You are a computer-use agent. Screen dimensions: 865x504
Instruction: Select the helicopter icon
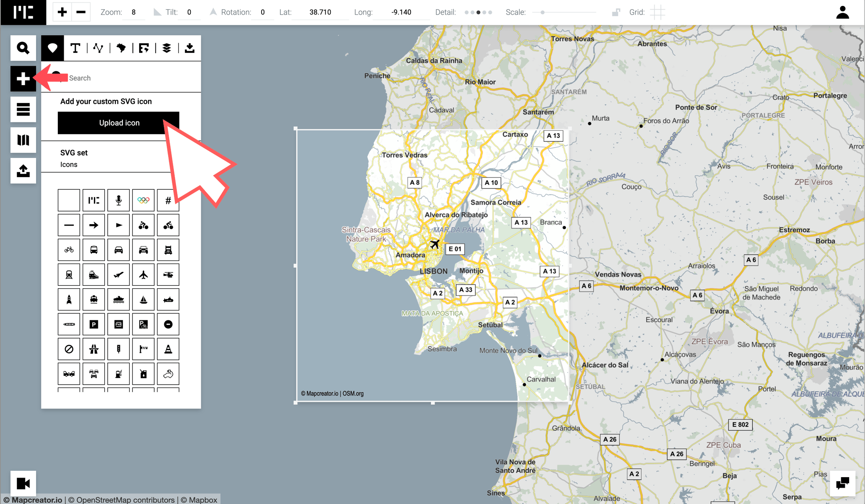point(168,275)
